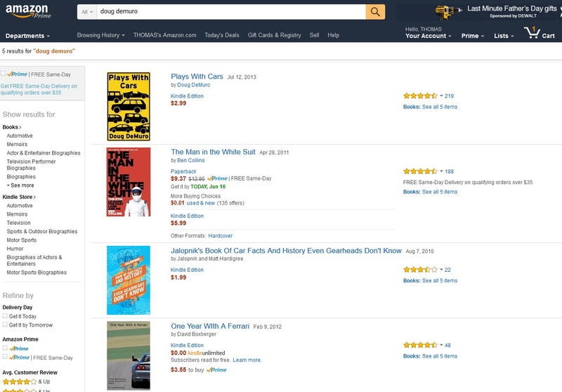562x392 pixels.
Task: Click star rating for The Man in the White Suit
Action: [420, 171]
